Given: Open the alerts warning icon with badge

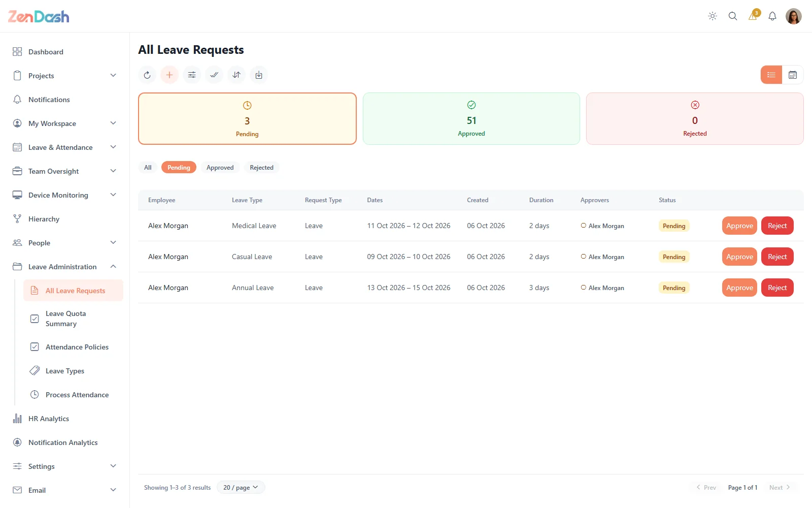Looking at the screenshot, I should click(x=753, y=16).
